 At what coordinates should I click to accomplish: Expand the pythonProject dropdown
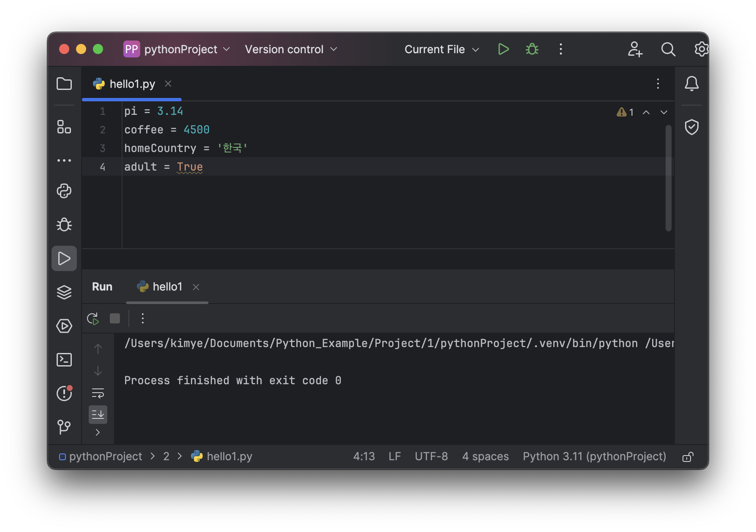(x=177, y=49)
